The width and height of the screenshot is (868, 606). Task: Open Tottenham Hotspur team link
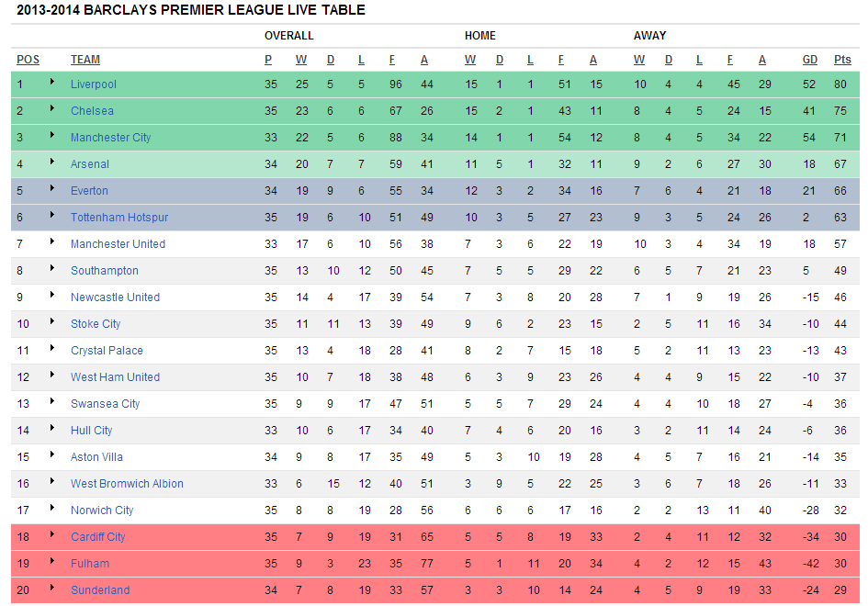pyautogui.click(x=119, y=218)
